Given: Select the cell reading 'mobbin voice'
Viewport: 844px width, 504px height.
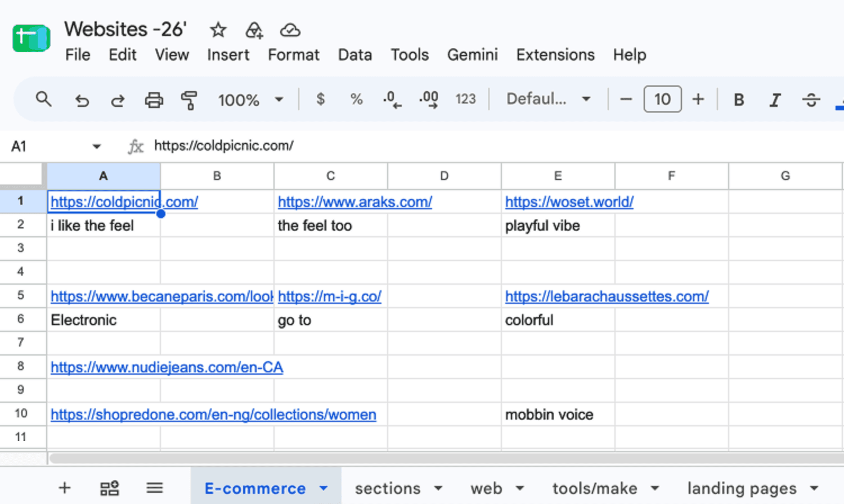Looking at the screenshot, I should click(558, 415).
